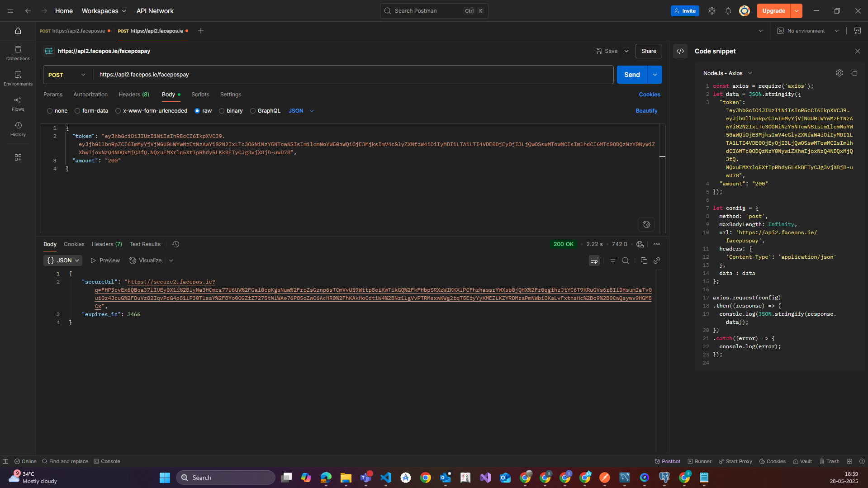
Task: Open the response more options ellipsis
Action: [x=657, y=244]
